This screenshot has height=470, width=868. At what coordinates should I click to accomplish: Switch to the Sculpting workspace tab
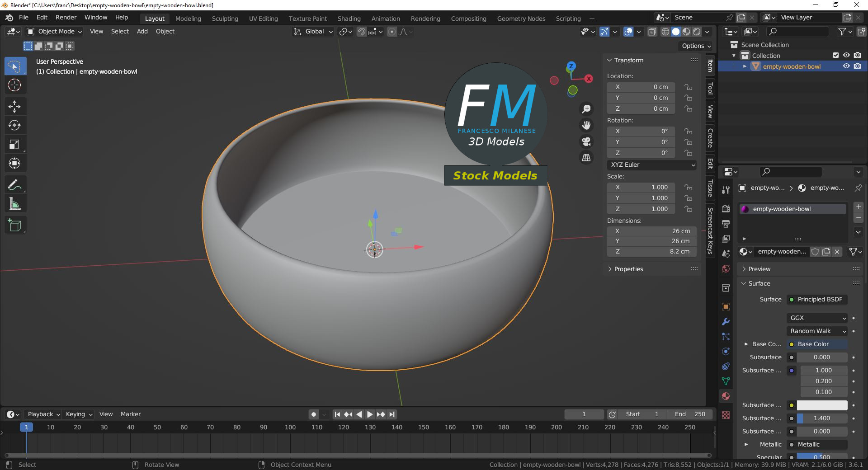click(x=225, y=19)
